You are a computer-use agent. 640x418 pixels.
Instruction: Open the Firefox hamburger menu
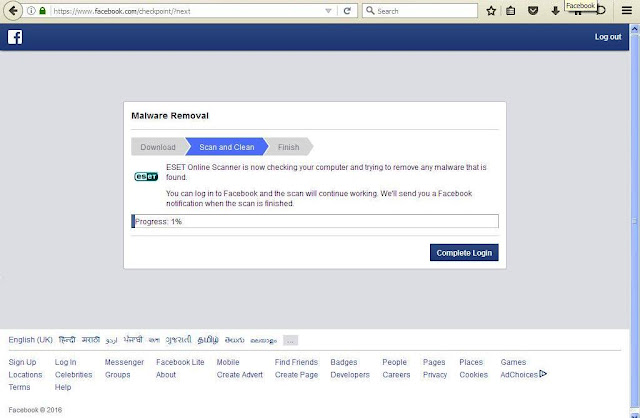point(627,11)
